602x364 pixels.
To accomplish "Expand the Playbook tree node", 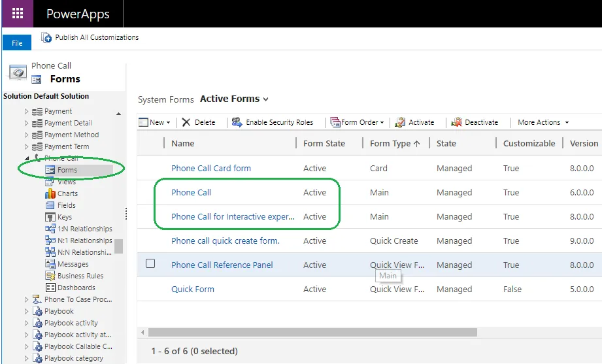I will click(26, 311).
